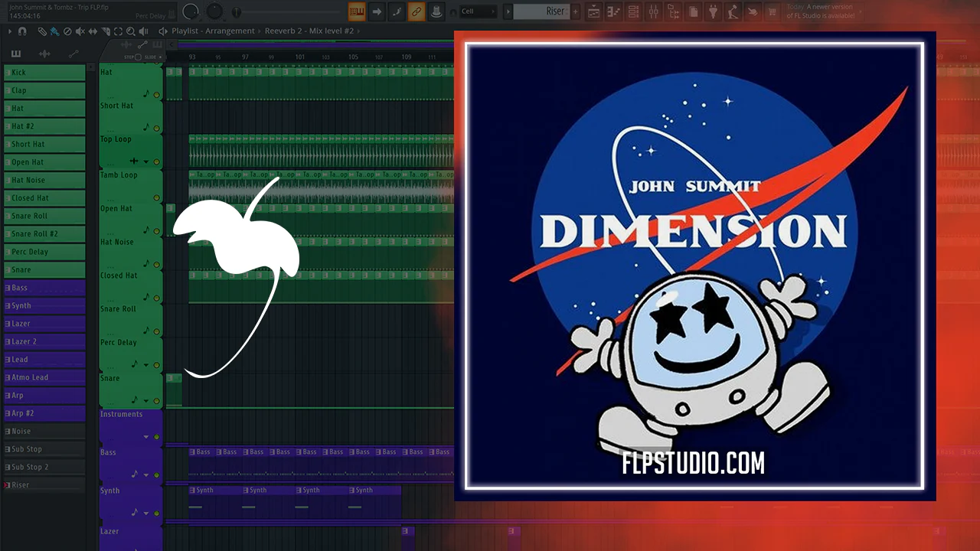Select the Kick pattern in picker

coord(44,73)
